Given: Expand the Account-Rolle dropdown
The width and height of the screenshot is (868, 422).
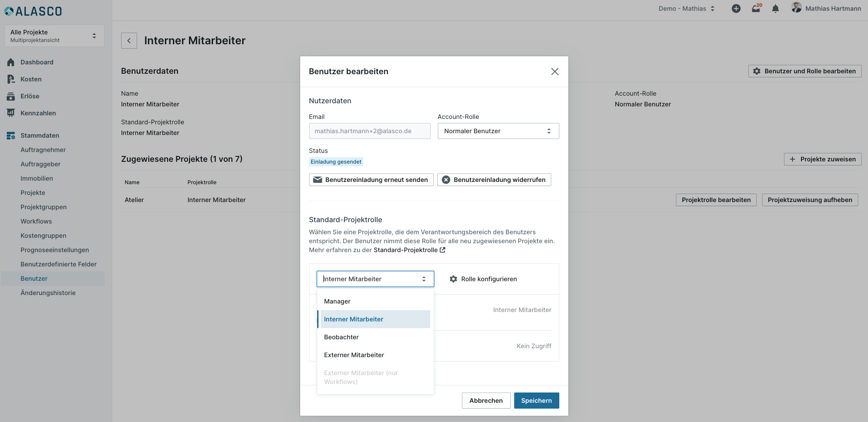Looking at the screenshot, I should pyautogui.click(x=498, y=131).
